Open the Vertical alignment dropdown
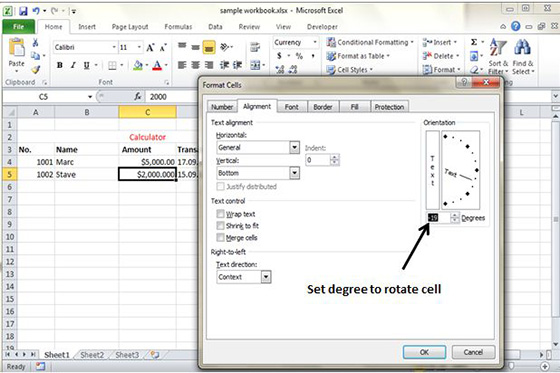The height and width of the screenshot is (373, 560). (294, 173)
